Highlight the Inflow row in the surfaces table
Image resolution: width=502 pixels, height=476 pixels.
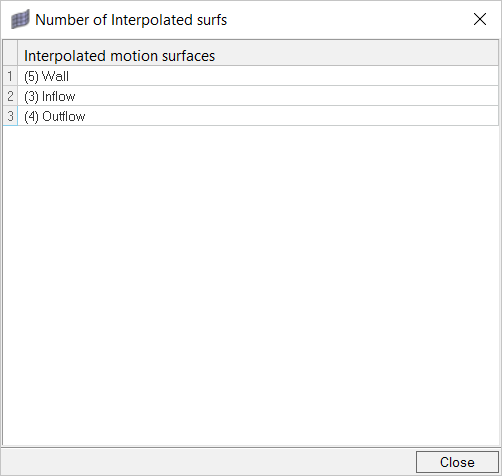pyautogui.click(x=258, y=96)
